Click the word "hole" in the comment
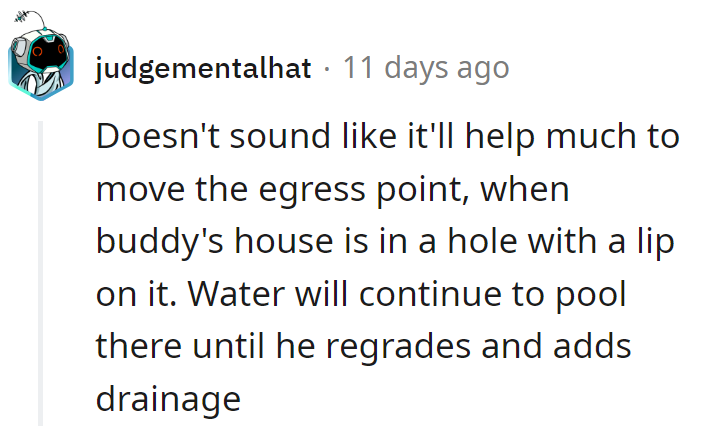This screenshot has width=722, height=426. point(462,243)
